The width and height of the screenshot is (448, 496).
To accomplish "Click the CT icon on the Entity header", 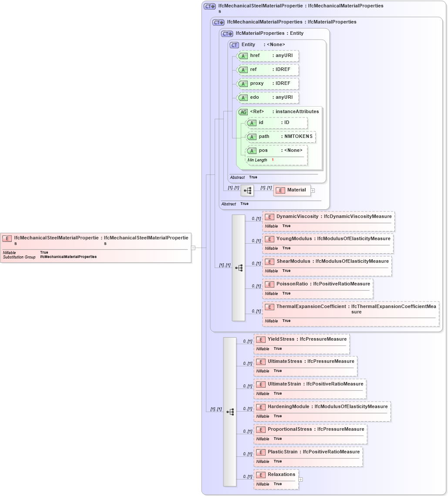I will [234, 44].
